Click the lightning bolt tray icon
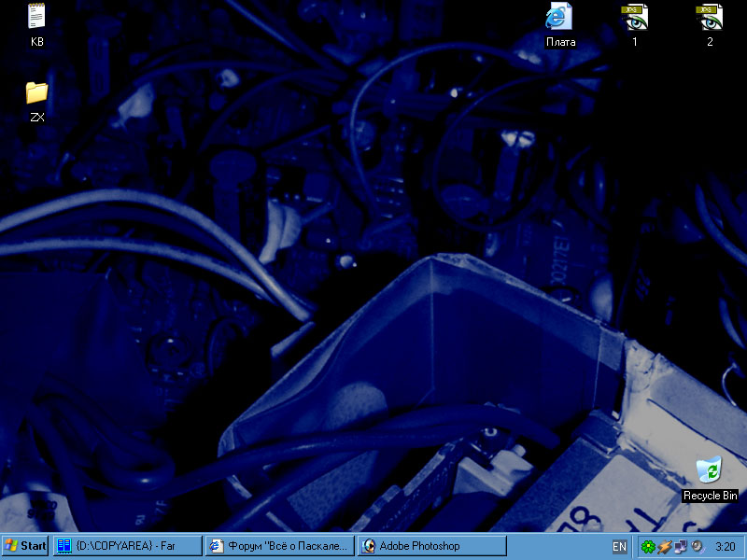The image size is (747, 560). [665, 546]
